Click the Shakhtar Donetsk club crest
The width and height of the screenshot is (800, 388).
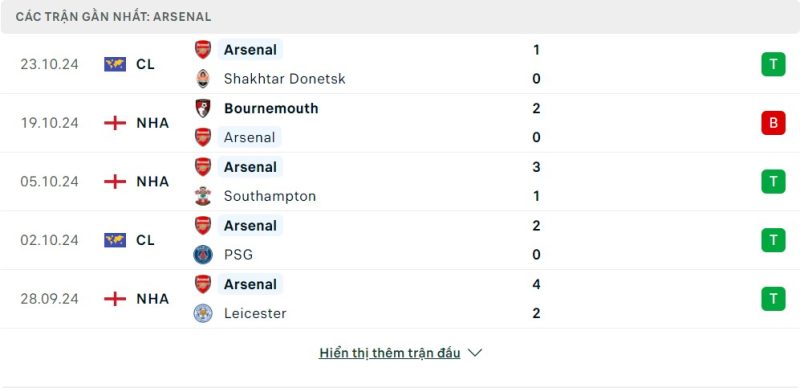point(203,79)
